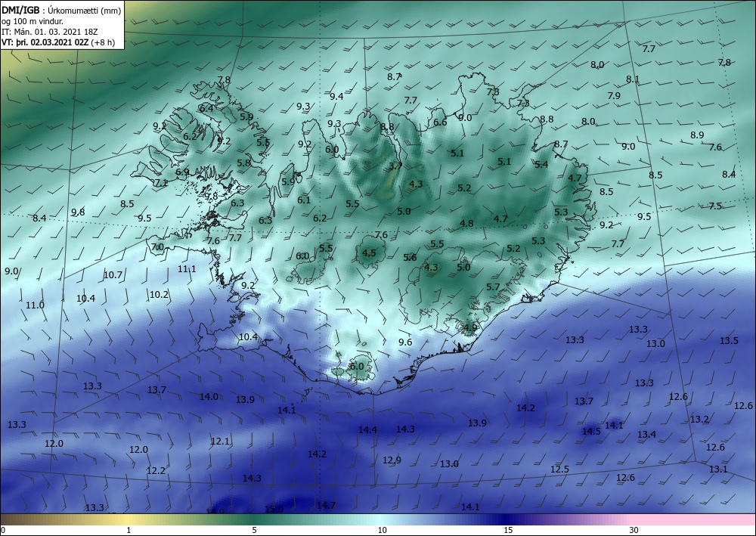The width and height of the screenshot is (756, 536).
Task: Click the yellow section of the color scale
Action: [128, 519]
